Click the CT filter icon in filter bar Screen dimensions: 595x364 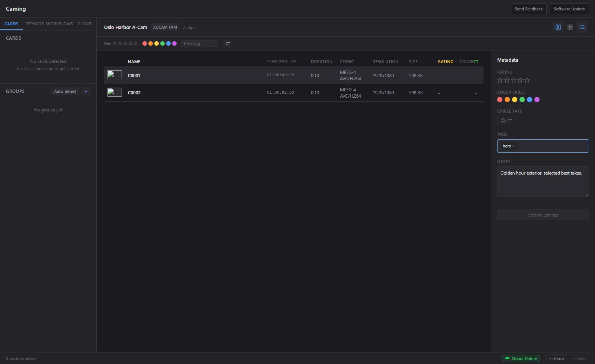tap(228, 43)
